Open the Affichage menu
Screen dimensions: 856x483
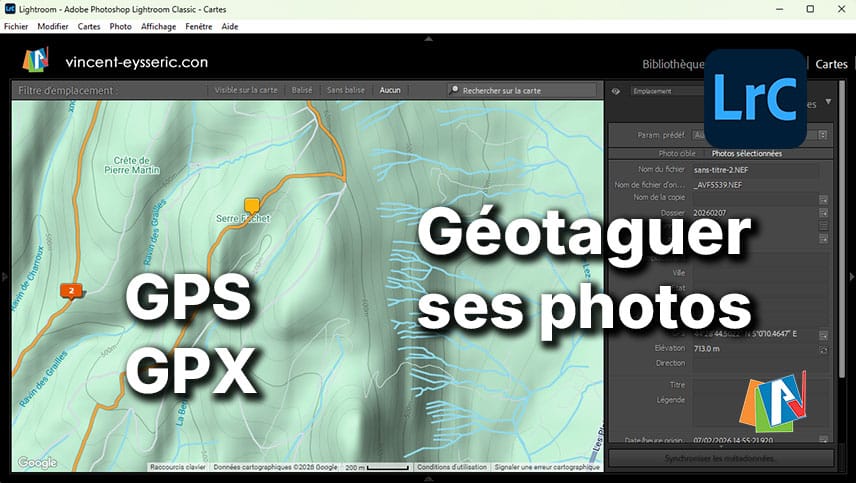[158, 26]
